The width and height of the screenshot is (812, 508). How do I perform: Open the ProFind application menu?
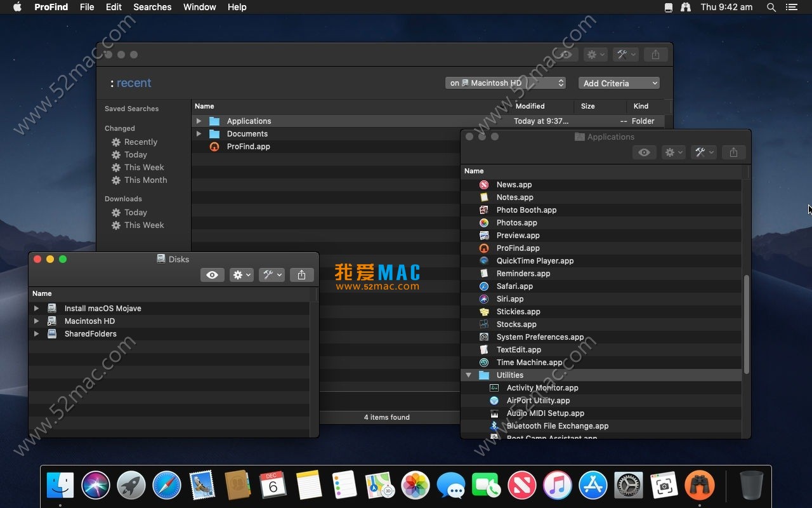(x=52, y=7)
